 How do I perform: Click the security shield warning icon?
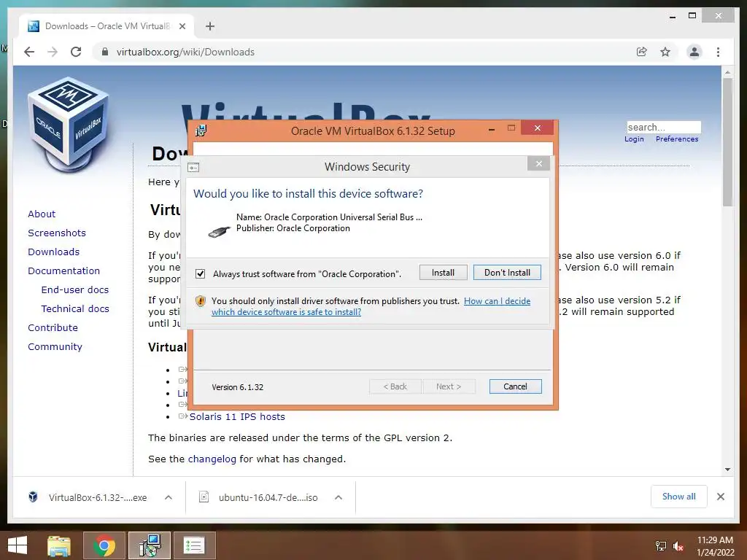click(x=201, y=301)
